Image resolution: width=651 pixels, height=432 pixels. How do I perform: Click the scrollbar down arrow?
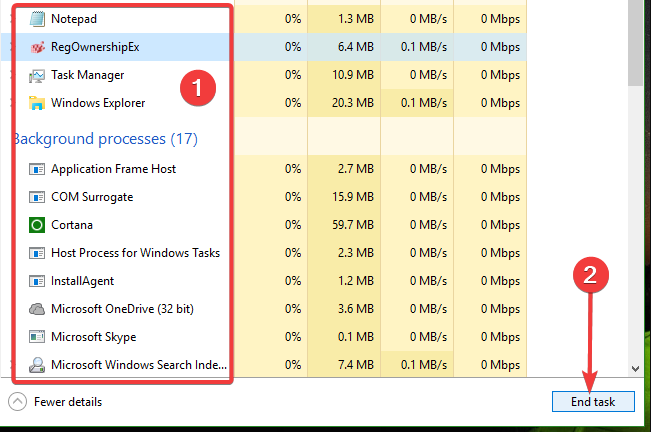point(635,369)
